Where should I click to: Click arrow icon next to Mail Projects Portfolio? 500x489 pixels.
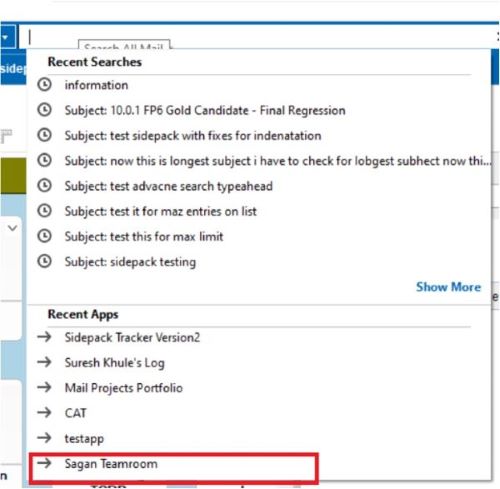point(44,387)
